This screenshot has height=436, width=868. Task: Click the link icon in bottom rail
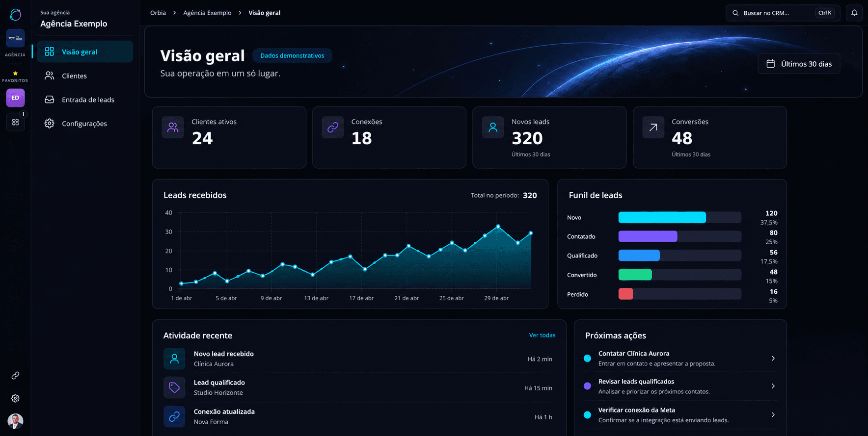[15, 375]
